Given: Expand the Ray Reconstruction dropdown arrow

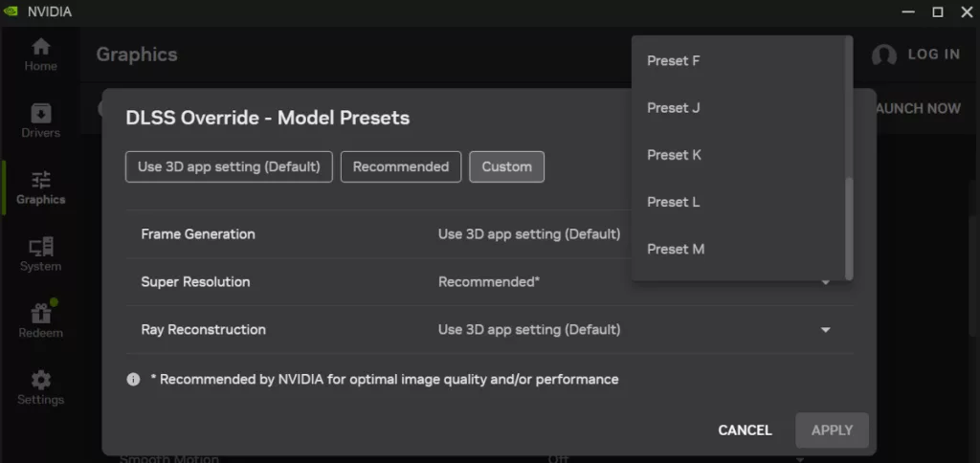Looking at the screenshot, I should pyautogui.click(x=825, y=330).
